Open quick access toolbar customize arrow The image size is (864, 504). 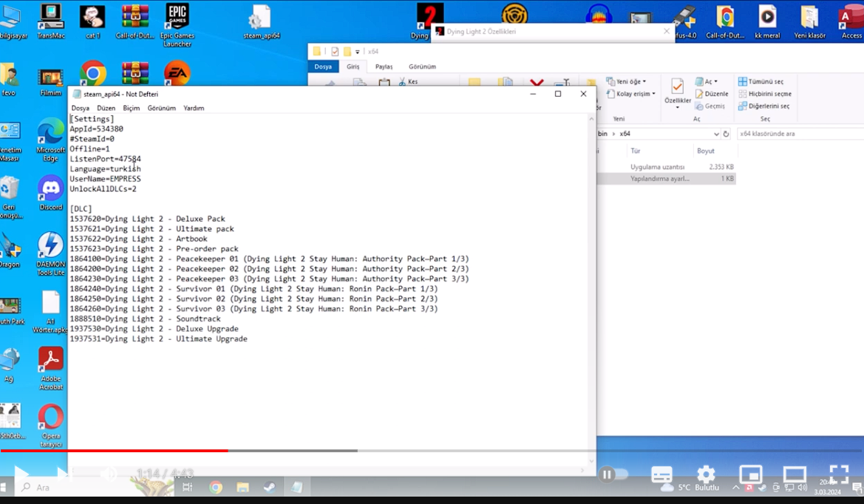[357, 52]
